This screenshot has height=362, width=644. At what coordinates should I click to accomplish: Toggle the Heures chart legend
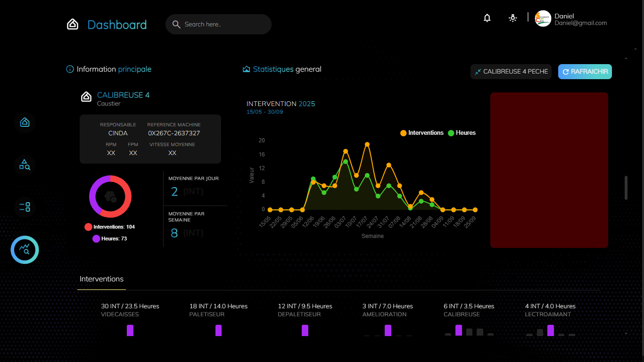point(462,133)
